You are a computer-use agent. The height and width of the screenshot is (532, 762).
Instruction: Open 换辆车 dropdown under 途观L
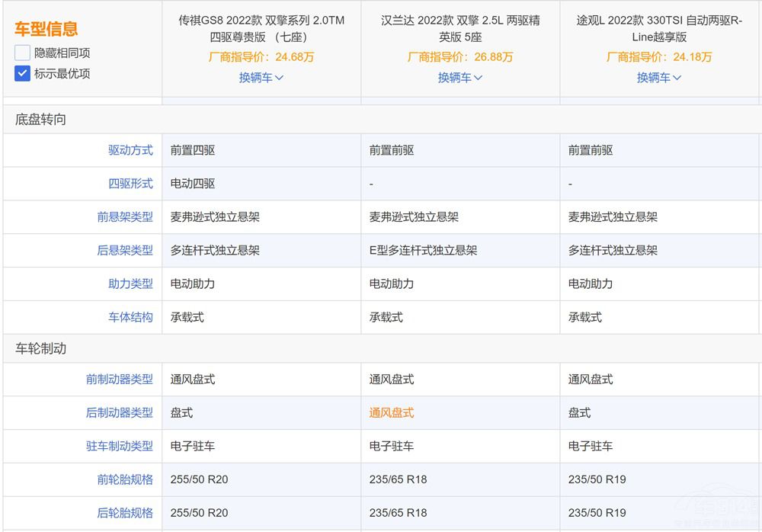(659, 78)
